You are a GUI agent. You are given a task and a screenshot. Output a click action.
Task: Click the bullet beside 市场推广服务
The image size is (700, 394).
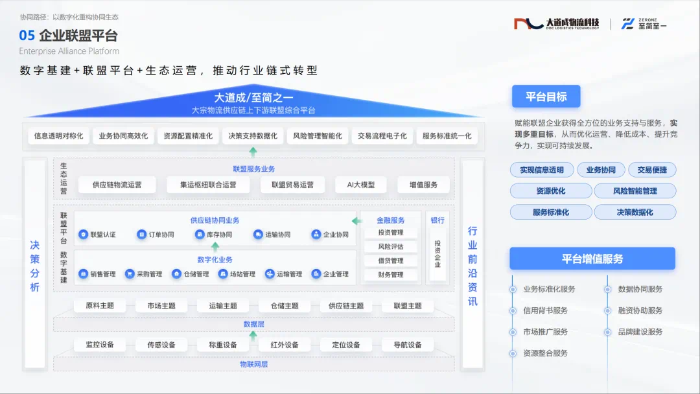click(513, 332)
